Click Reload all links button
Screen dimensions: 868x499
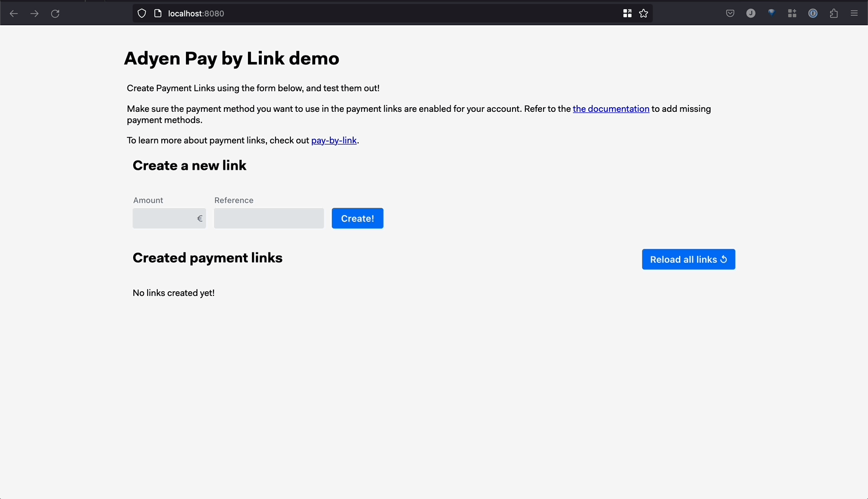tap(688, 259)
